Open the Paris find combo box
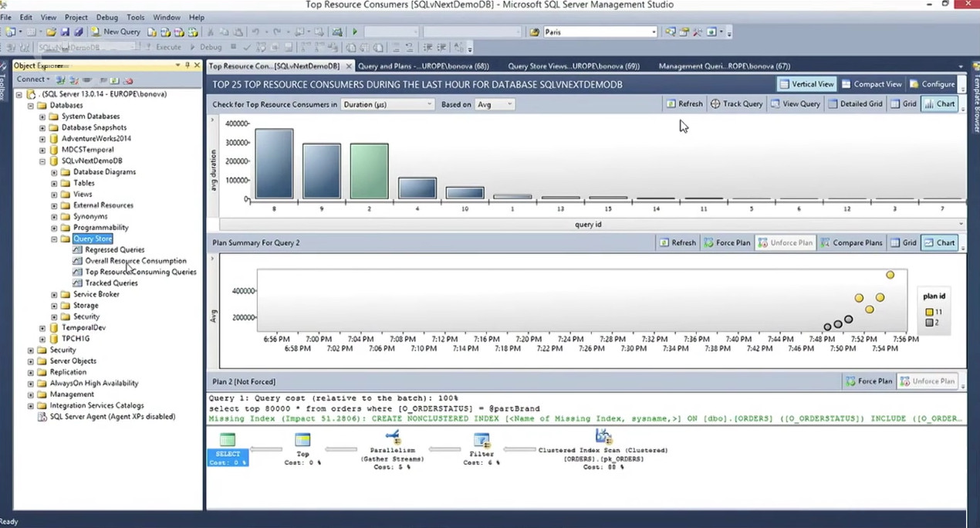980x528 pixels. point(600,32)
